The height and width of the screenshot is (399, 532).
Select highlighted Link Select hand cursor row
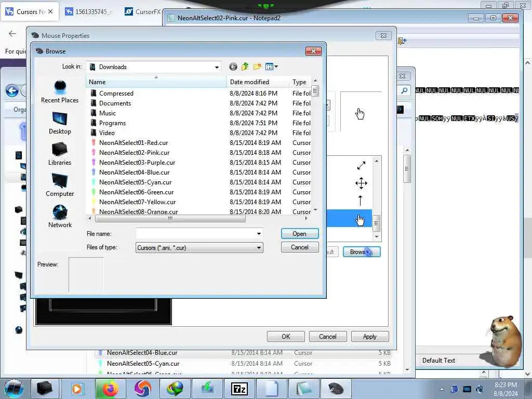pyautogui.click(x=350, y=218)
